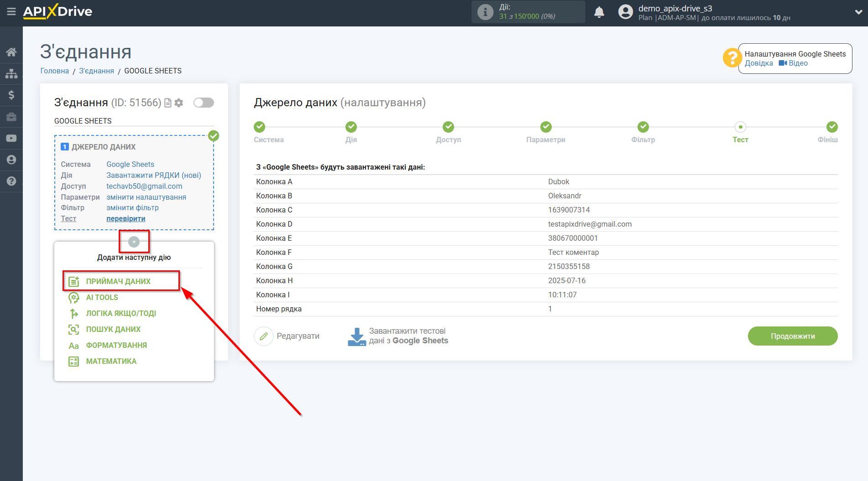Open the help question sidebar icon

point(11,181)
